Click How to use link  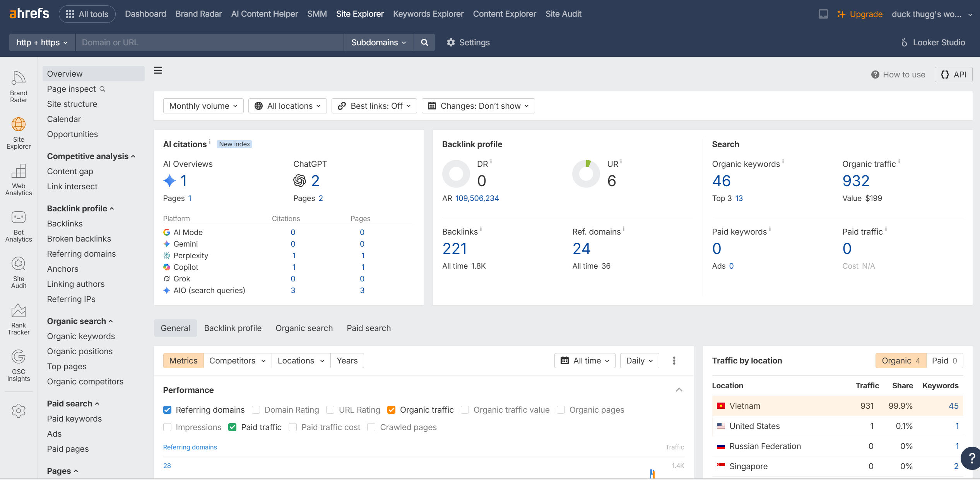coord(898,74)
